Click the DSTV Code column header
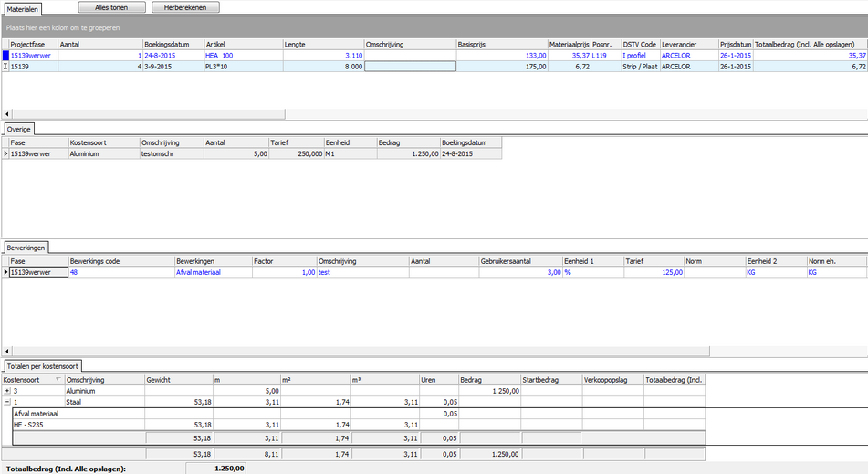Screen dimensions: 868x474 pos(641,45)
